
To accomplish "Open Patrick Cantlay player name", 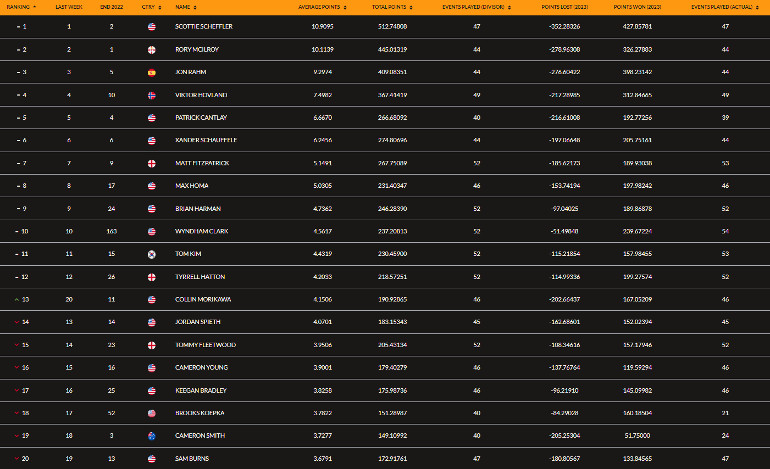I will (x=201, y=118).
